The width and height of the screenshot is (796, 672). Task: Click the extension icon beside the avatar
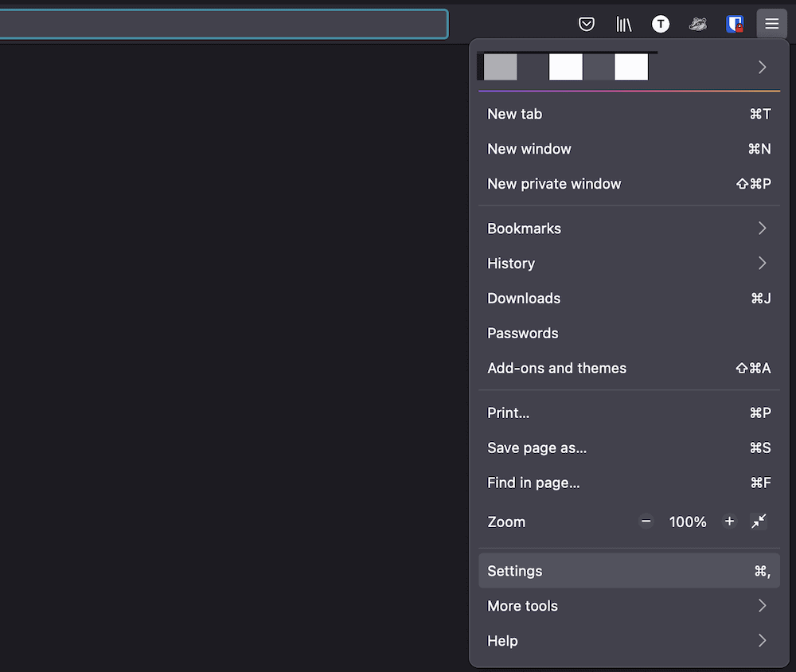[698, 24]
